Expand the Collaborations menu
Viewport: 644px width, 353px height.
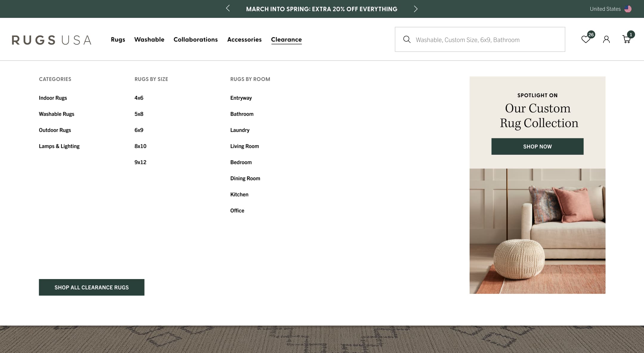196,39
